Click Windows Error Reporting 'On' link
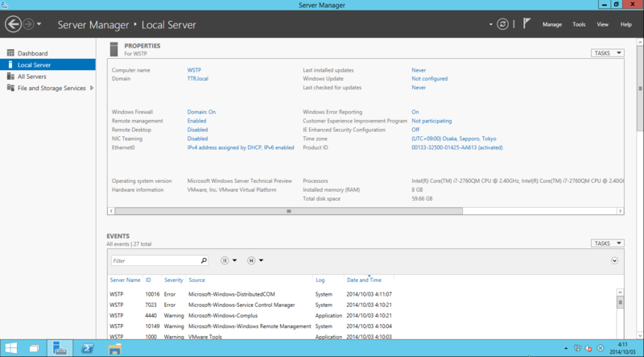This screenshot has width=644, height=357. click(415, 112)
